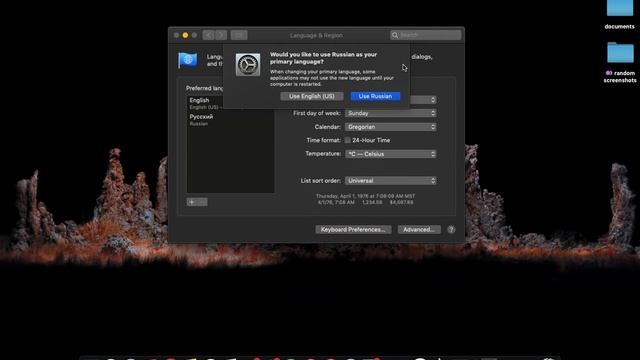Click the System Preferences gear icon in dialog
Image resolution: width=640 pixels, height=360 pixels.
pos(248,64)
